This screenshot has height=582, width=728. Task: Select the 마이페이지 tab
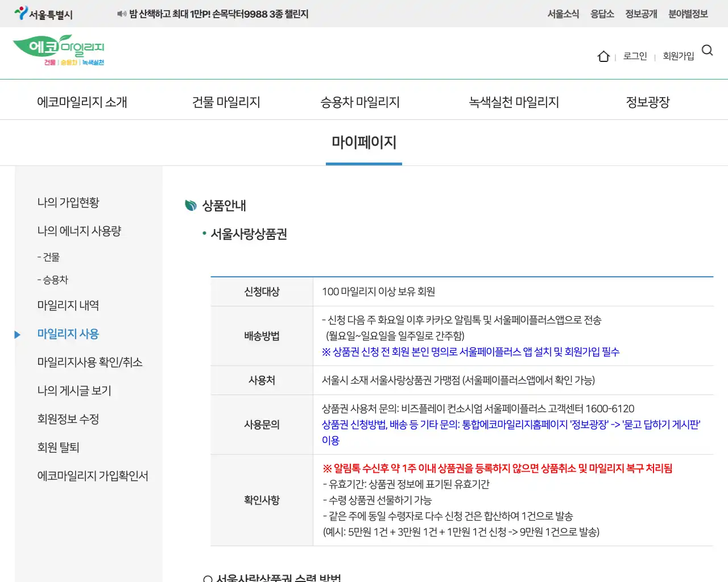point(364,142)
